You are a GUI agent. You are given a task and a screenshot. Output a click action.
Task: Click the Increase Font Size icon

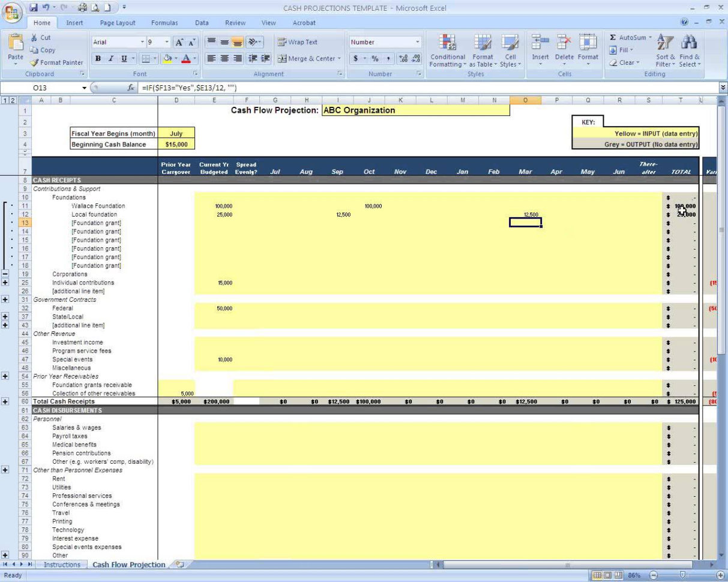coord(179,43)
